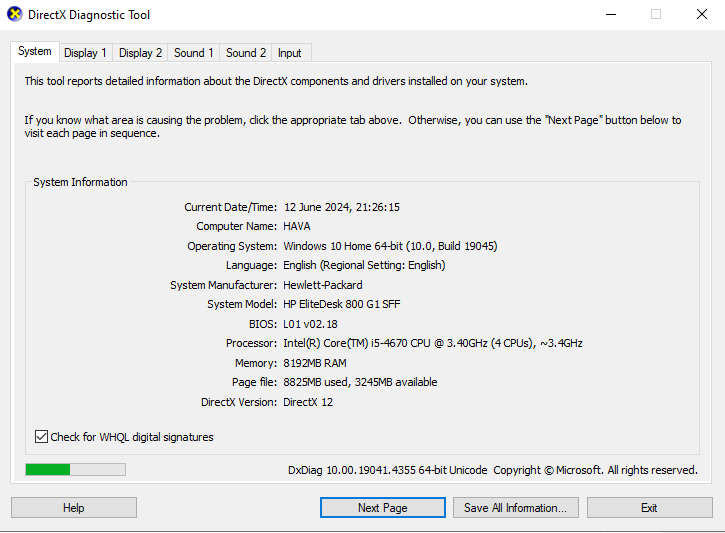
Task: Go to the Sound 1 tab
Action: [193, 53]
